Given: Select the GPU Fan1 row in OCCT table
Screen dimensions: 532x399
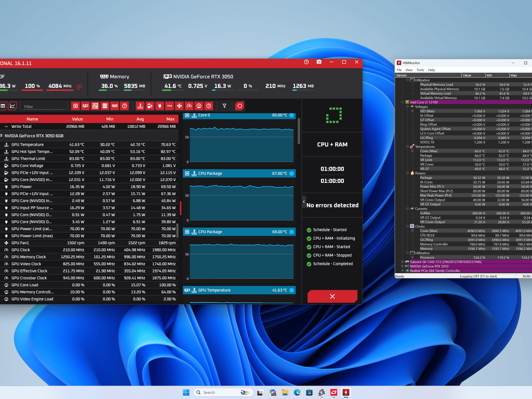Looking at the screenshot, I should [89, 243].
